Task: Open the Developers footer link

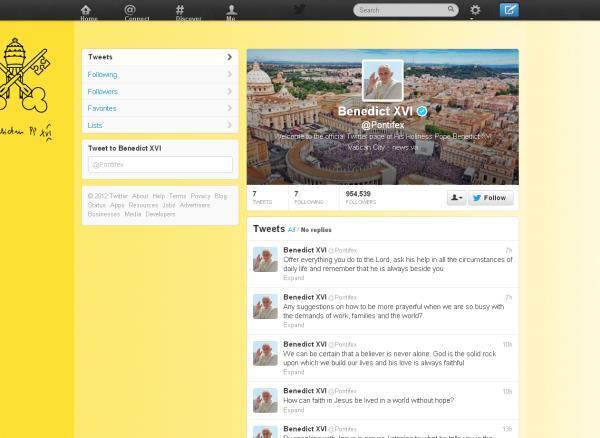Action: [160, 214]
